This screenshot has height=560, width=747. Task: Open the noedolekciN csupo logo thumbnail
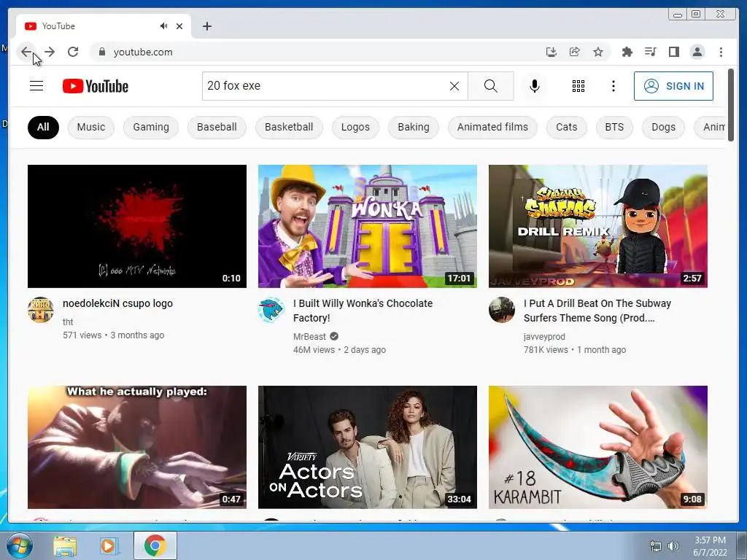[137, 226]
